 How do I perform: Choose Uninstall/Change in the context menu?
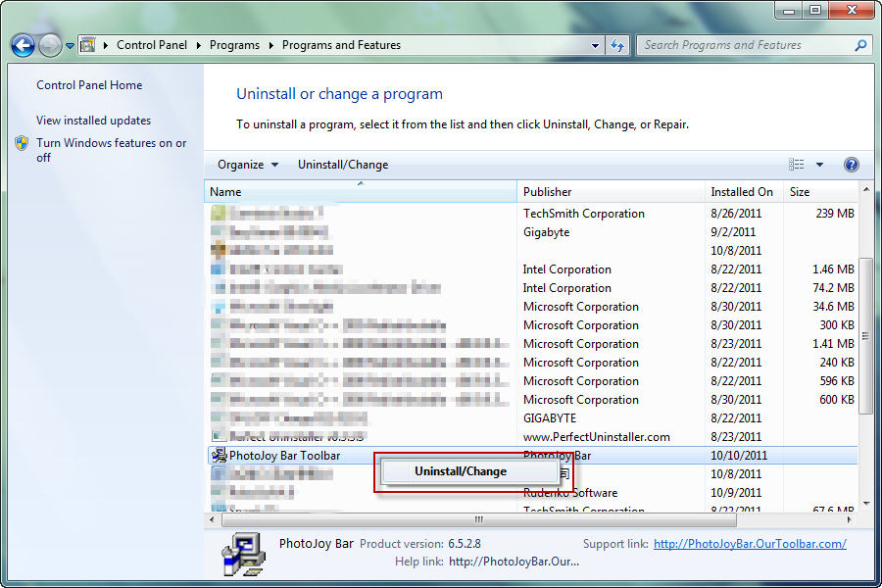469,471
